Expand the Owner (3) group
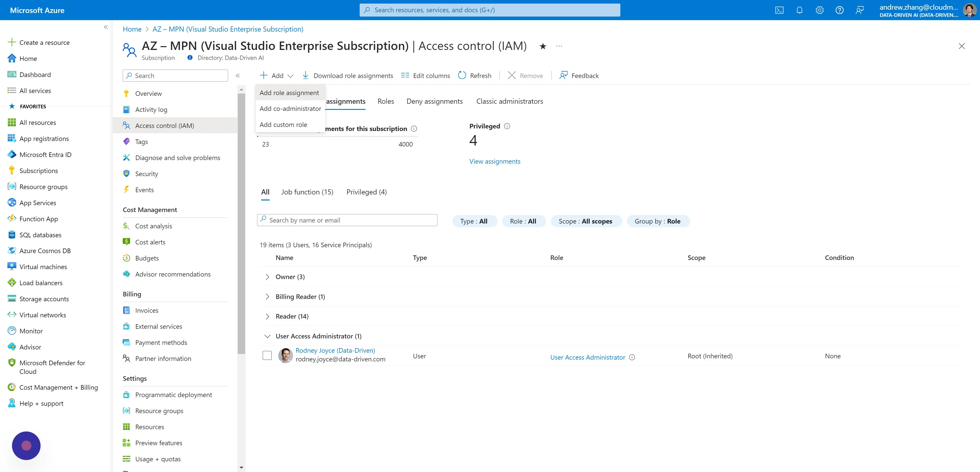 pyautogui.click(x=267, y=277)
